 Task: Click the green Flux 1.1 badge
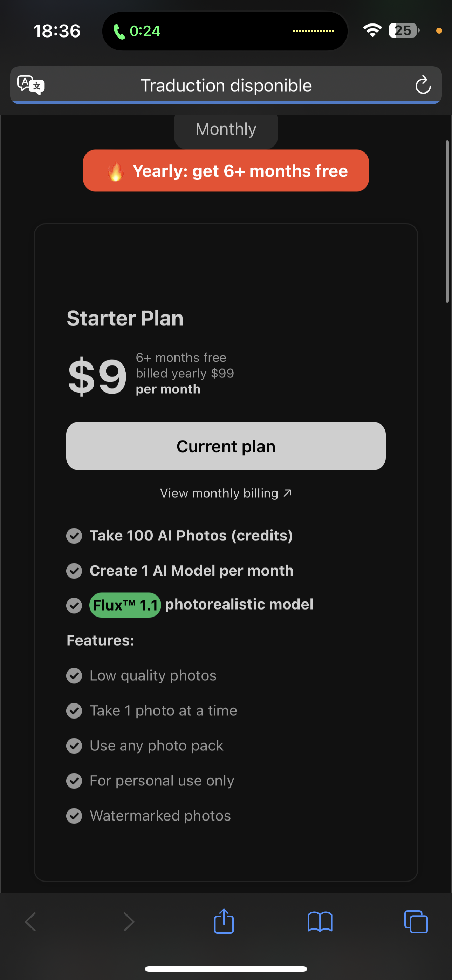pos(125,605)
